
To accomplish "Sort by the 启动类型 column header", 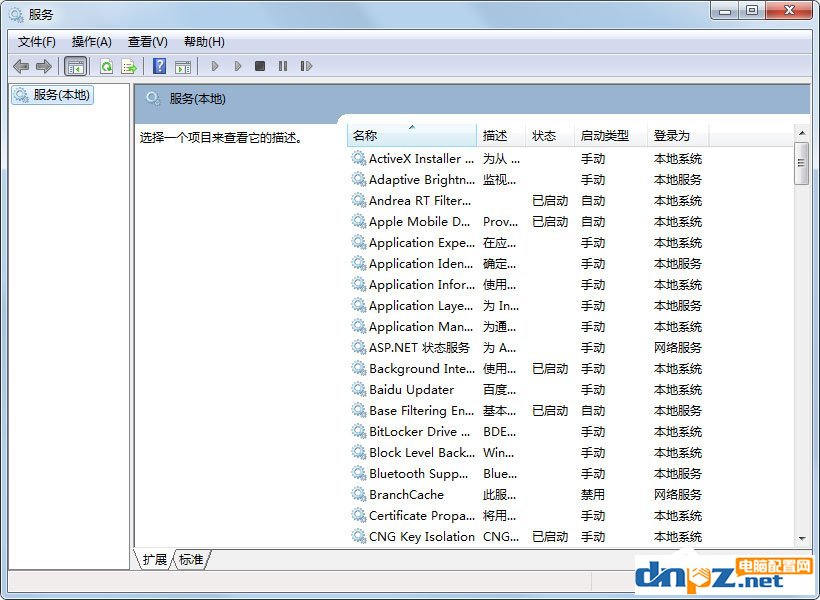I will pyautogui.click(x=611, y=135).
